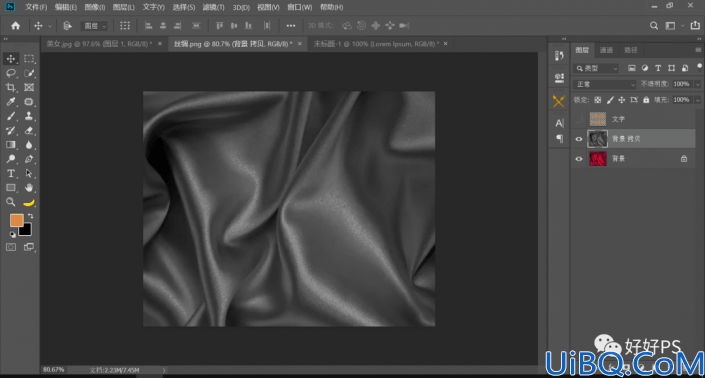Toggle lock all padlock icon
705x378 pixels.
646,100
